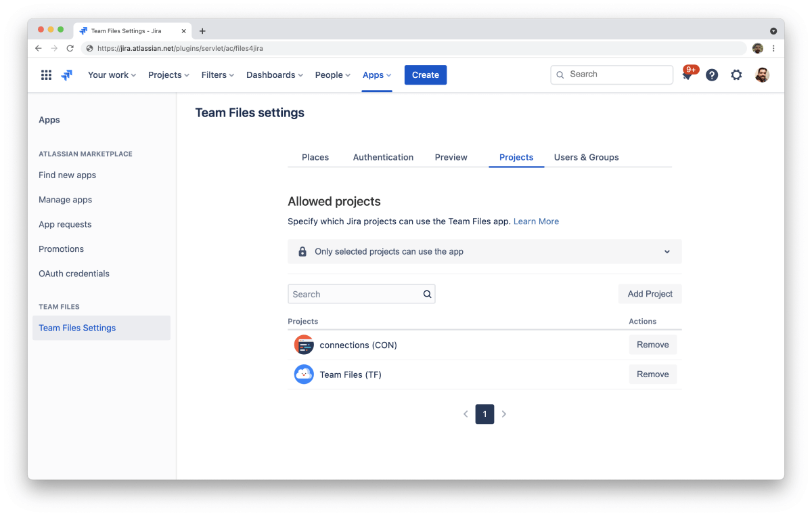
Task: Switch to the Users & Groups tab
Action: pyautogui.click(x=587, y=157)
